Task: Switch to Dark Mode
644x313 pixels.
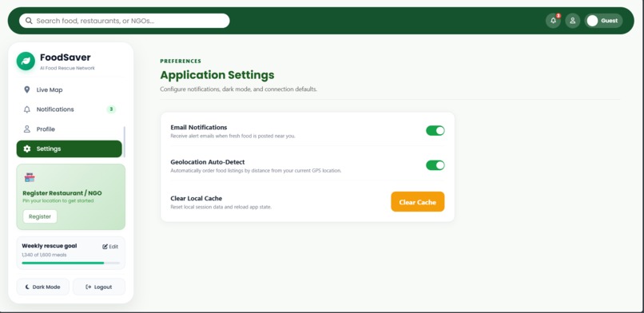Action: [x=42, y=287]
